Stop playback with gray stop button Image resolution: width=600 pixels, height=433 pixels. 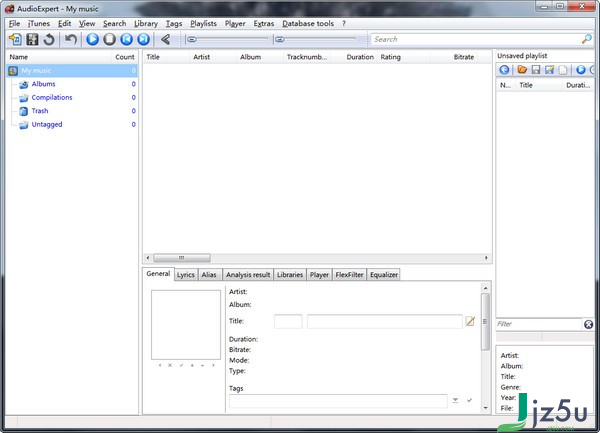coord(109,39)
